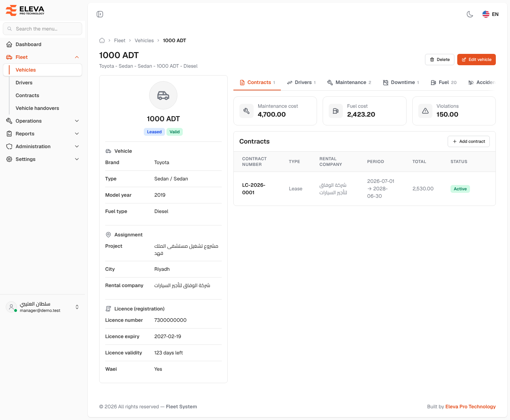
Task: Click contract number LC-2026-0001
Action: coord(254,189)
